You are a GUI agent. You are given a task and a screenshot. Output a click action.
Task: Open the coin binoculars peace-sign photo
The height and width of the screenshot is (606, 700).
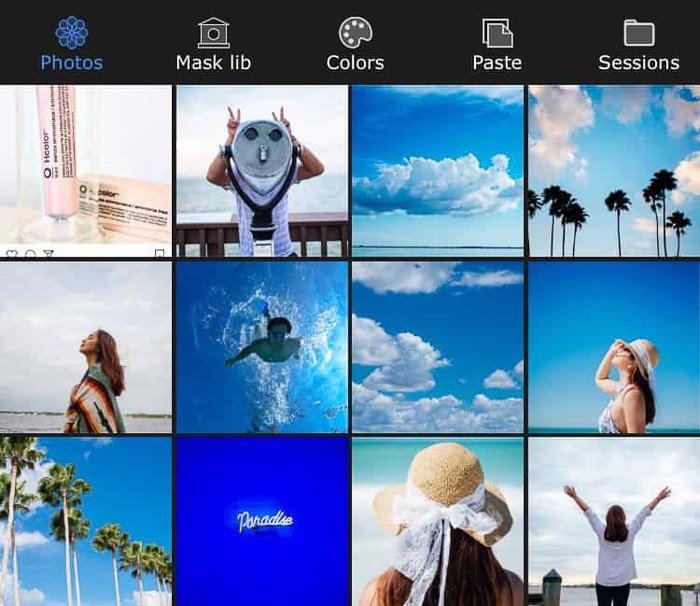click(x=262, y=171)
